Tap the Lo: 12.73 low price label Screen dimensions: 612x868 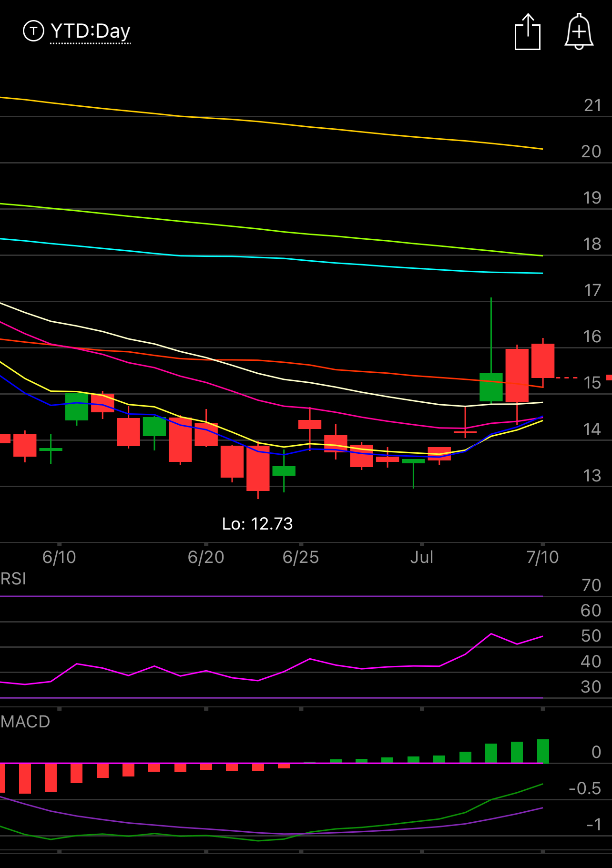pyautogui.click(x=257, y=523)
